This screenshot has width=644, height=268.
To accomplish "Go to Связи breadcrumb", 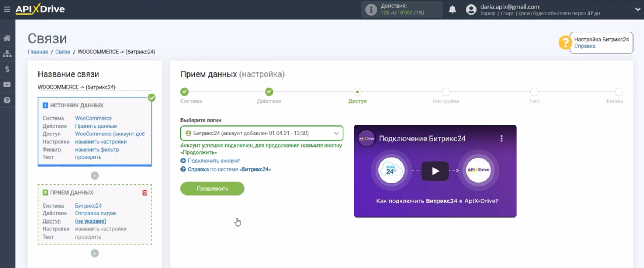I will coord(63,52).
